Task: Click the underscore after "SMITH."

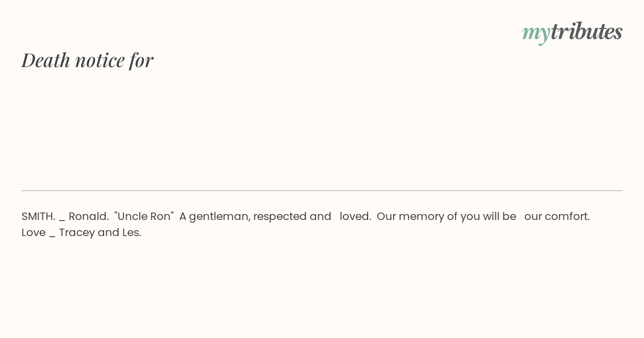Action: [x=62, y=219]
